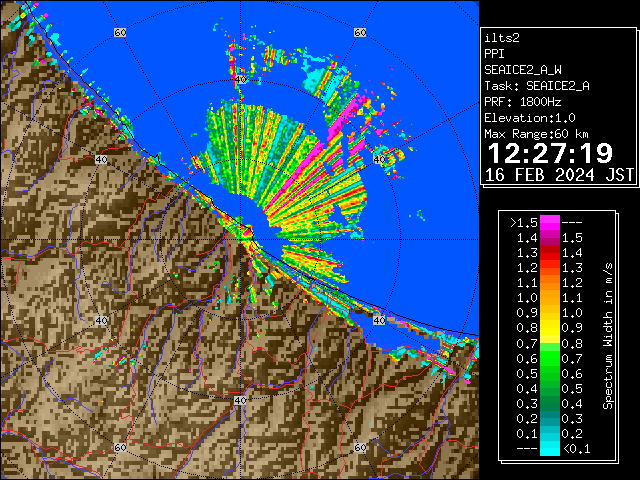
Task: Select the Task: SEAICE2_A line
Action: pyautogui.click(x=537, y=86)
